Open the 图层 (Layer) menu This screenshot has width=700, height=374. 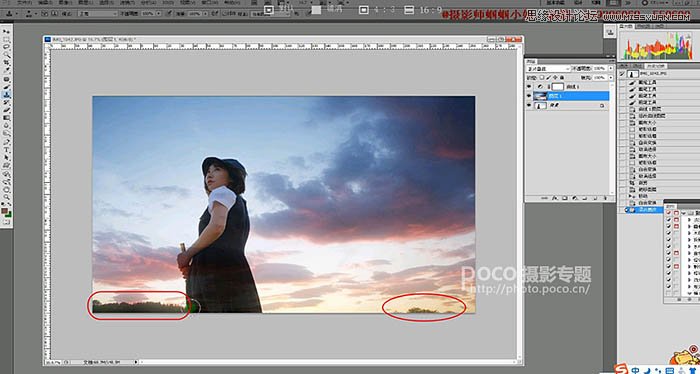(86, 3)
